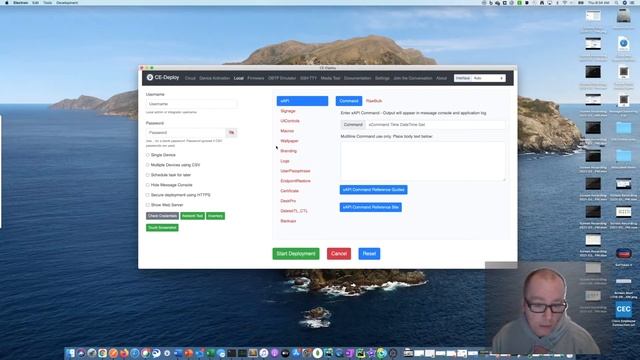Viewport: 640px width, 360px height.
Task: Open Settings in the navbar
Action: pyautogui.click(x=382, y=78)
